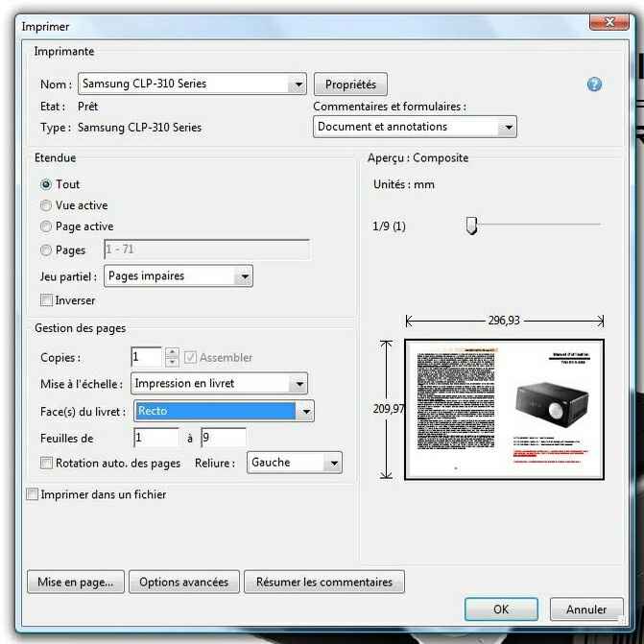This screenshot has width=644, height=644.
Task: Decrease copies with the stepper down arrow
Action: 172,362
